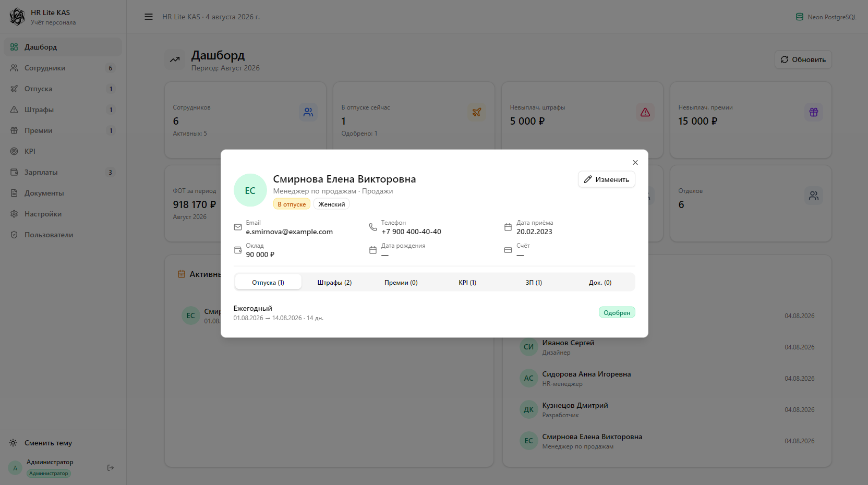The image size is (868, 485).
Task: Click the ДК avatar for Кузнецов Дмитрий
Action: click(529, 409)
